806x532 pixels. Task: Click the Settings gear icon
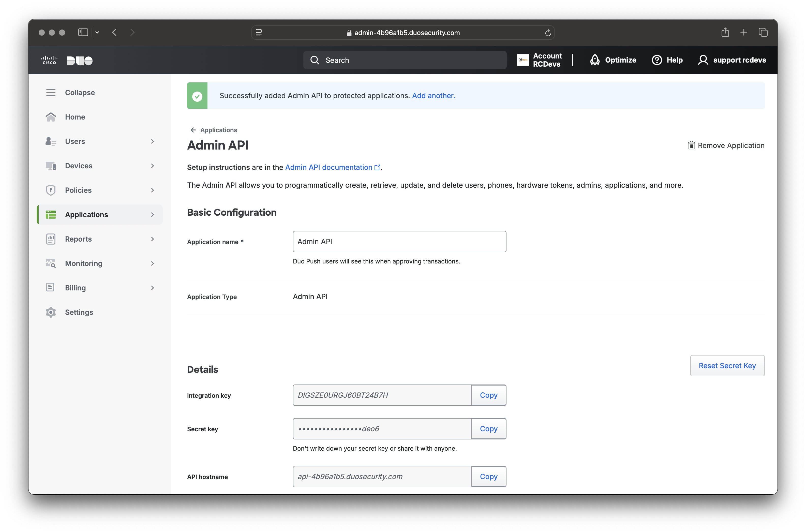click(51, 313)
